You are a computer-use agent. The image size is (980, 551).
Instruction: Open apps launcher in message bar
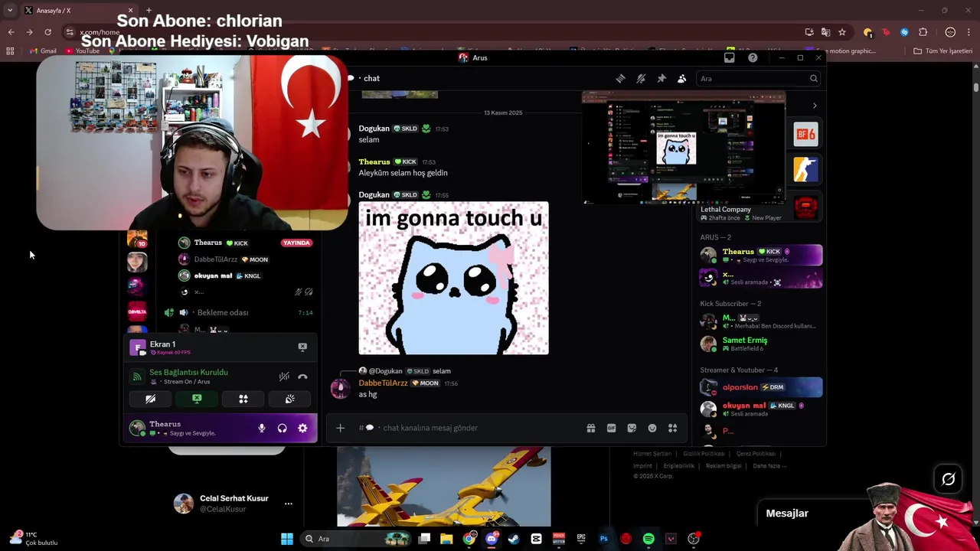click(x=673, y=428)
